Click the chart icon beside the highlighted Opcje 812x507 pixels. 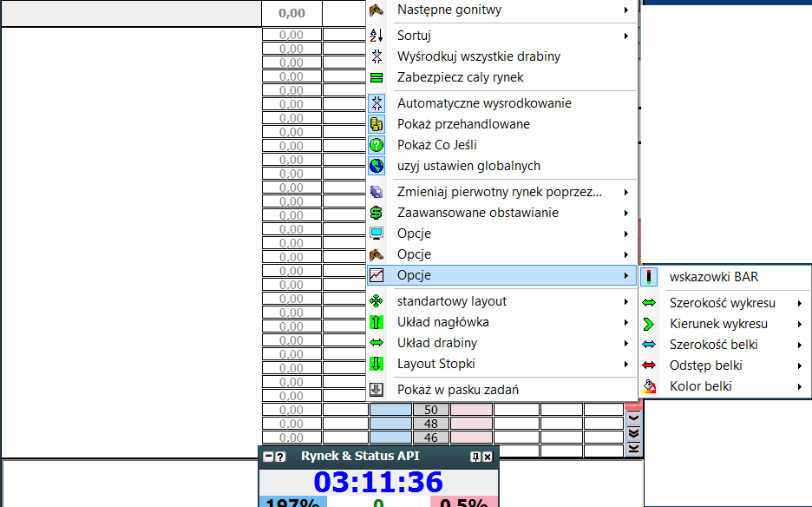(x=377, y=275)
